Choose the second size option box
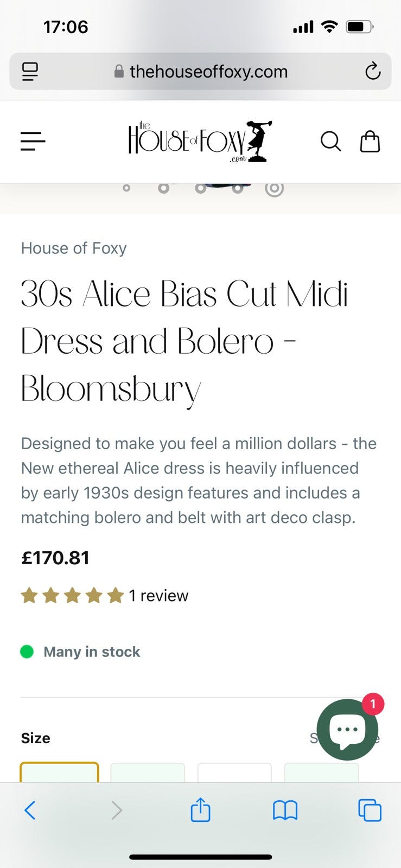401x868 pixels. [x=148, y=772]
